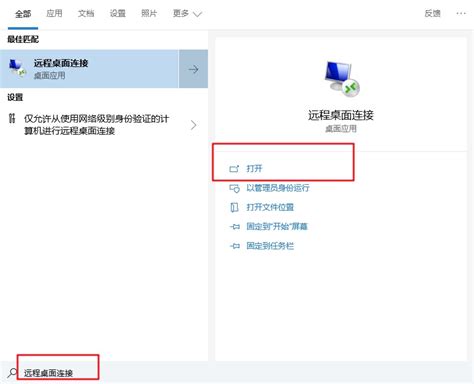Switch to the 设置 tab

point(118,13)
